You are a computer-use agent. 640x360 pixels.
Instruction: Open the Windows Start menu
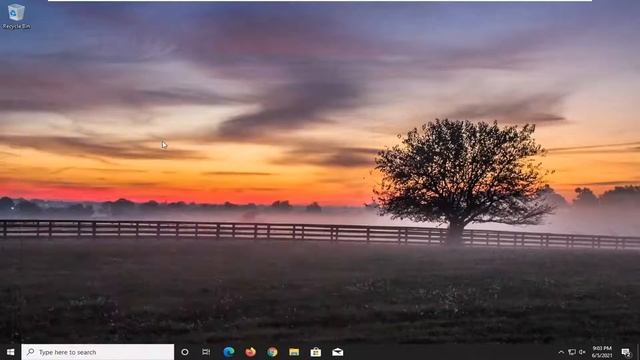[11, 352]
